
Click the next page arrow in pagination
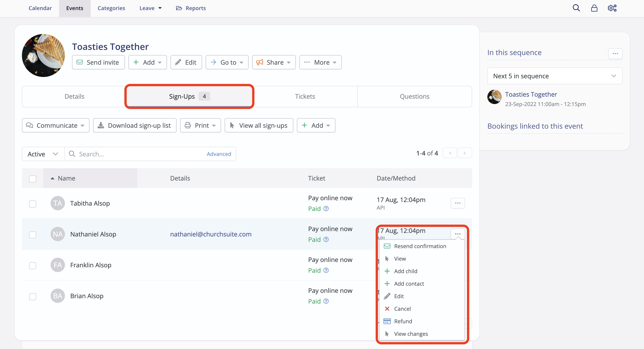pos(465,153)
